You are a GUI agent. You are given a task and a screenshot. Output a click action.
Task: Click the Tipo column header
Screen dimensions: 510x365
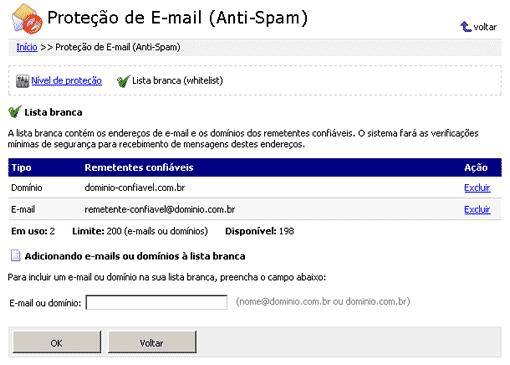tap(21, 167)
